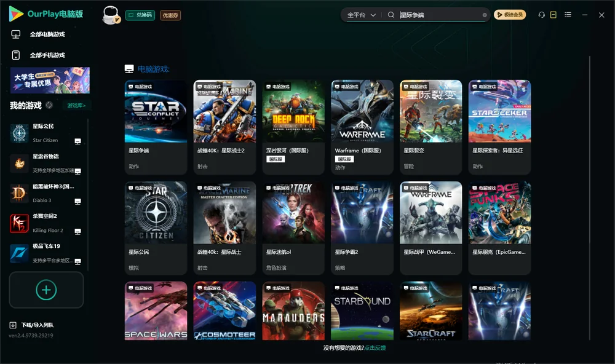Click the Killing Floor 2 game icon

[19, 223]
